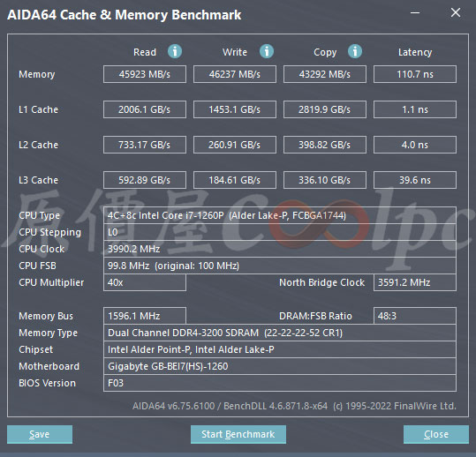The image size is (476, 457).
Task: Start the benchmark run
Action: point(238,434)
